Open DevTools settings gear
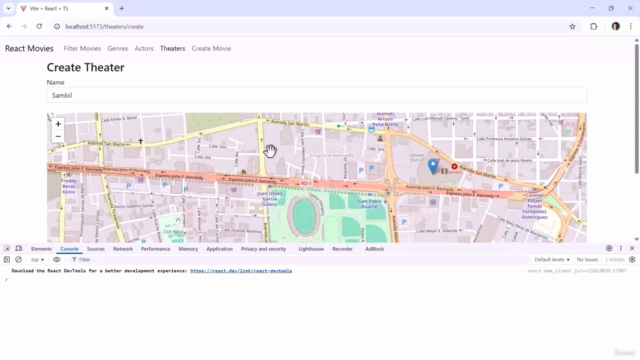The height and width of the screenshot is (360, 640). (609, 248)
